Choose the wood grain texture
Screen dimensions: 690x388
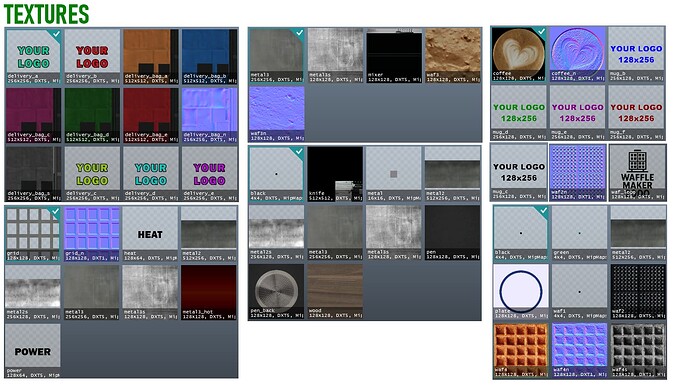(x=335, y=291)
